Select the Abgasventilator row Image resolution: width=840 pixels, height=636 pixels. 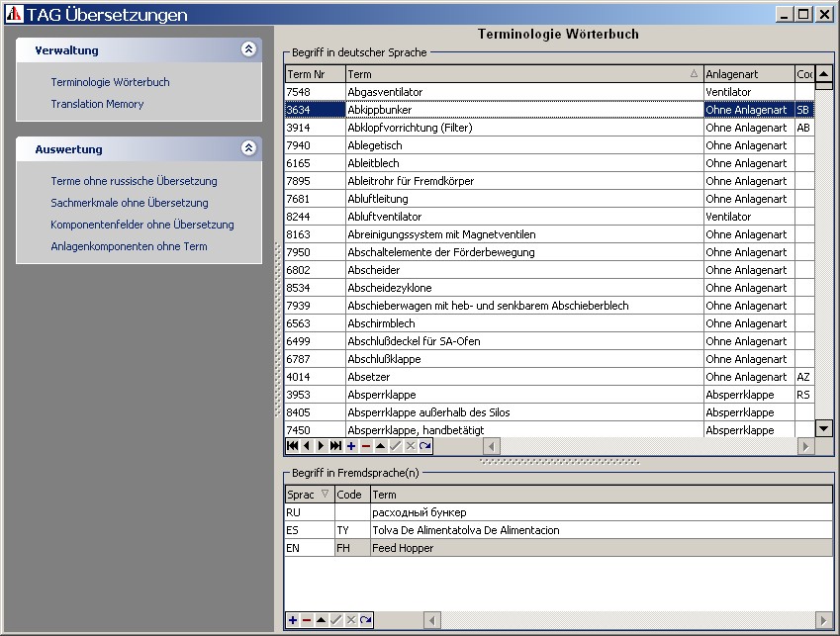(x=549, y=92)
